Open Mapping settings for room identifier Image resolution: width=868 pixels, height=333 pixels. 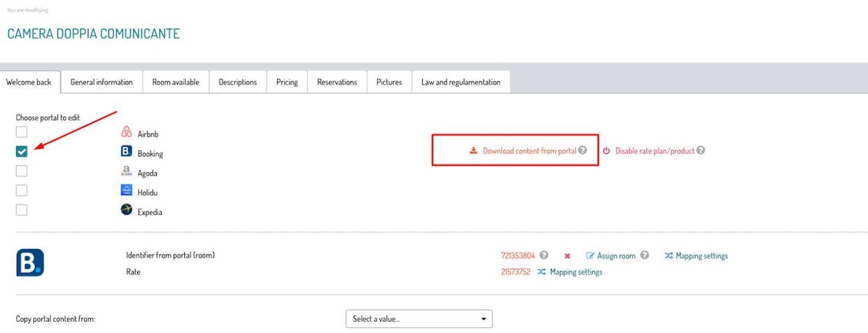point(701,256)
